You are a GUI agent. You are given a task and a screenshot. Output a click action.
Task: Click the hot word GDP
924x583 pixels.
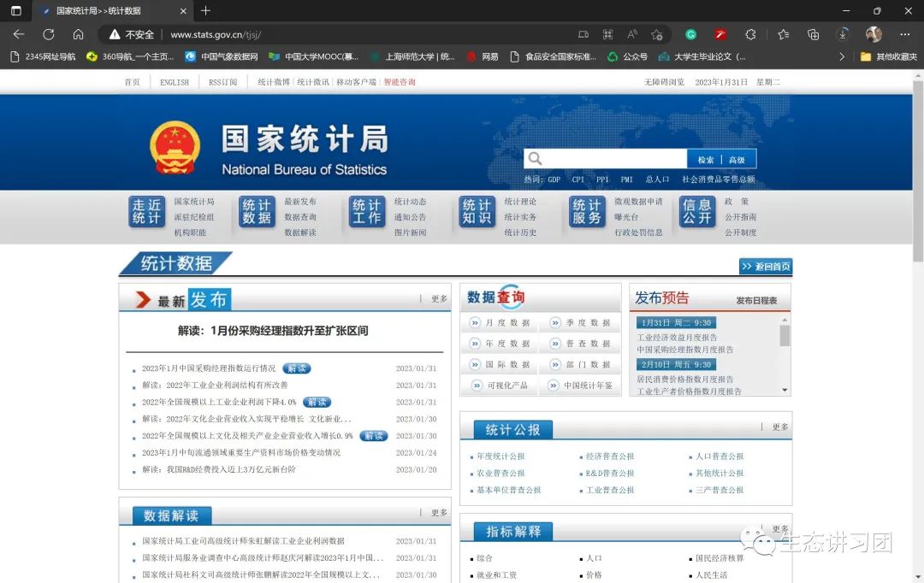(554, 179)
